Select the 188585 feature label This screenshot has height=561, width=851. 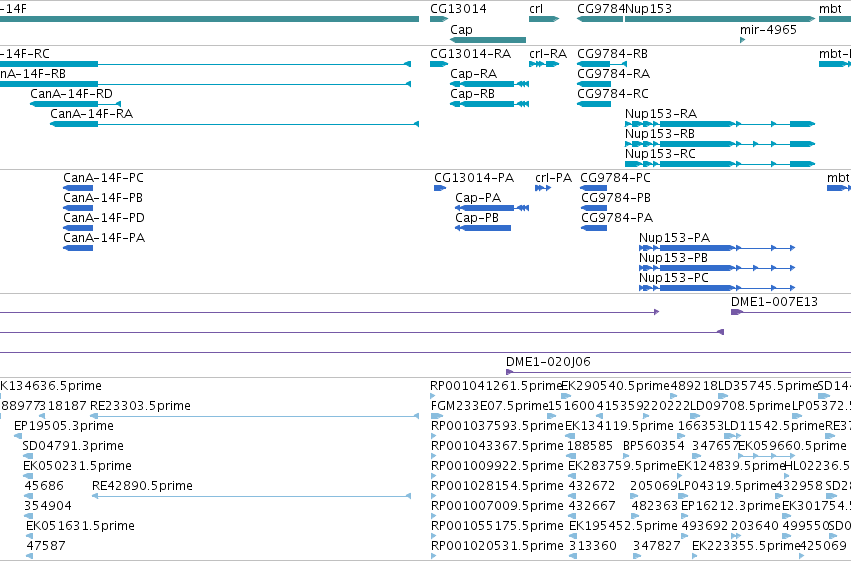tap(589, 446)
